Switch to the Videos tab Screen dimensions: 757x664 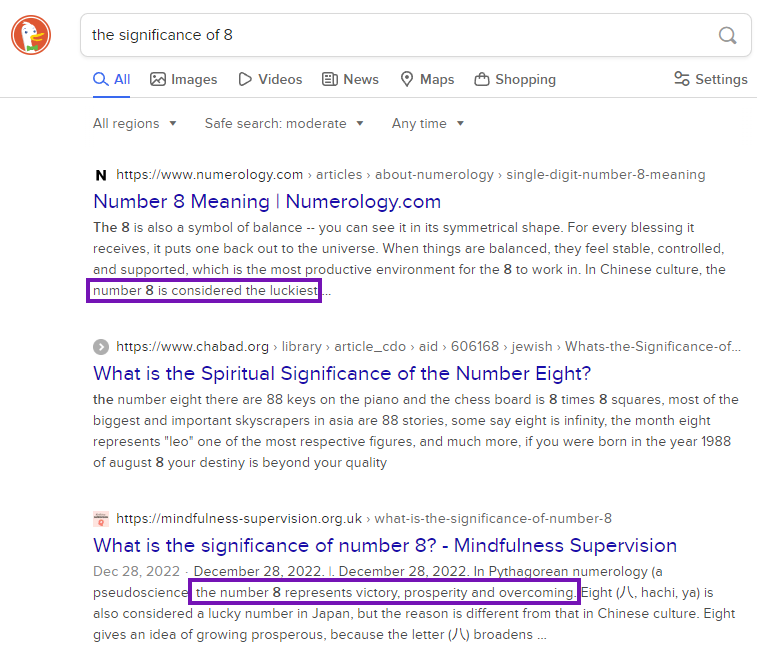pyautogui.click(x=270, y=79)
